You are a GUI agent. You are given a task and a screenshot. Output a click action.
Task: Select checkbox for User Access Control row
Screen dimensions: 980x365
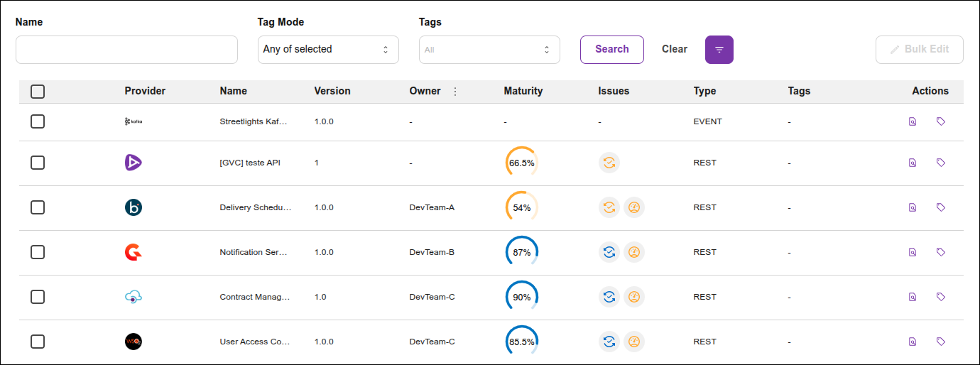38,342
